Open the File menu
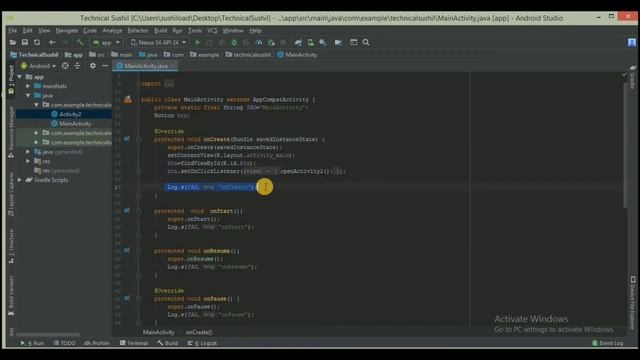 pos(13,31)
